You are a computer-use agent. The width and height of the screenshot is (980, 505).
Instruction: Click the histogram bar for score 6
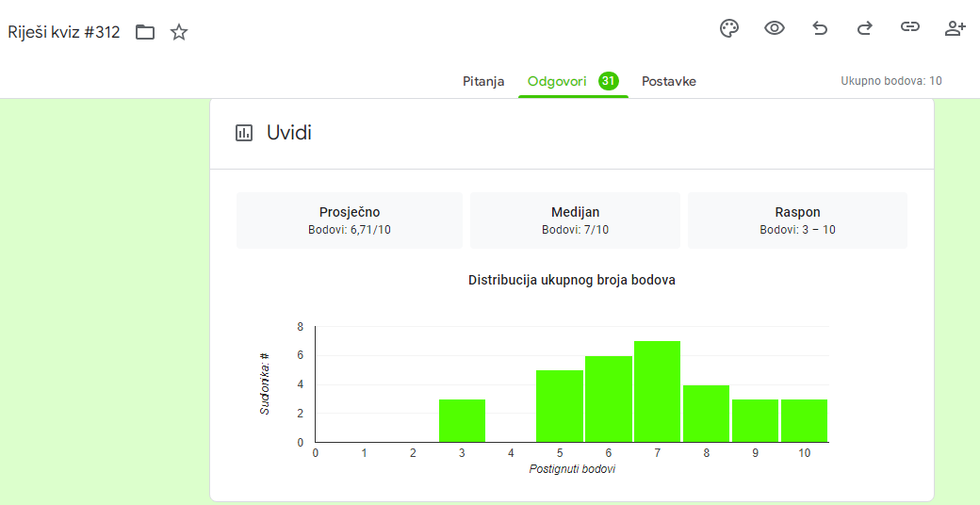609,399
